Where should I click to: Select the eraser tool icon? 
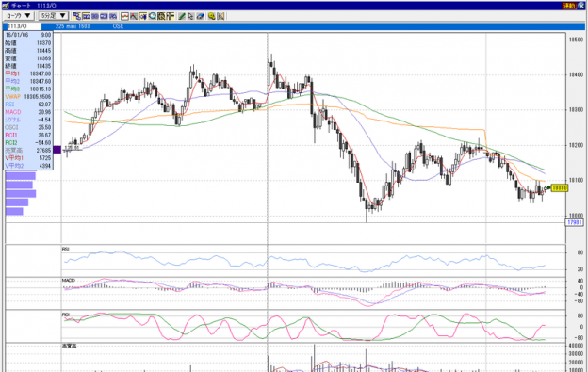coord(201,16)
